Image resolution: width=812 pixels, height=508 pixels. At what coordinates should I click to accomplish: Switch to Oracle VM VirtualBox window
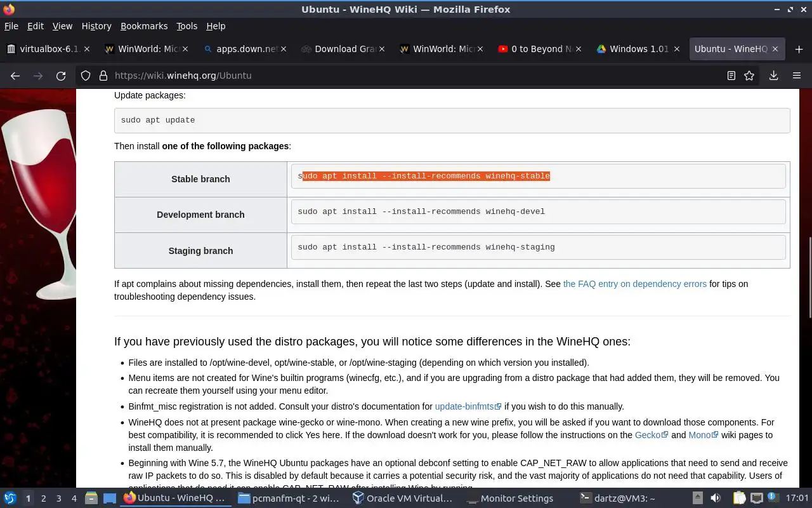403,498
